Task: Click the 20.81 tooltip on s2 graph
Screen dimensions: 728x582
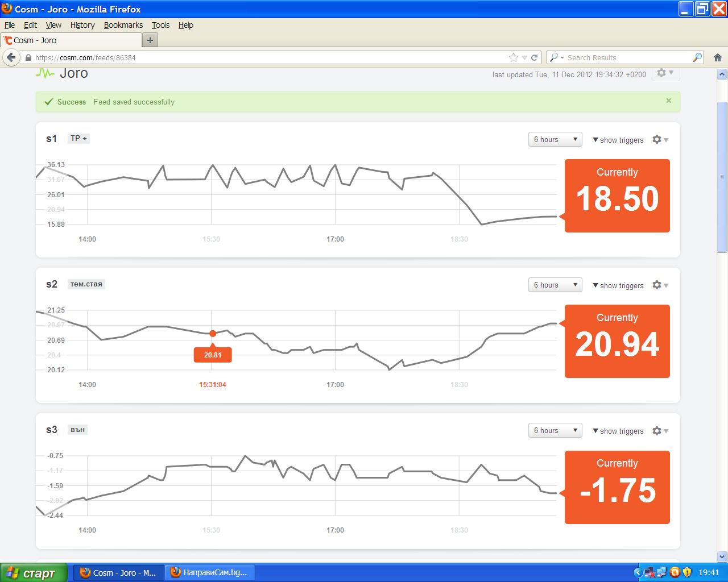Action: (213, 355)
